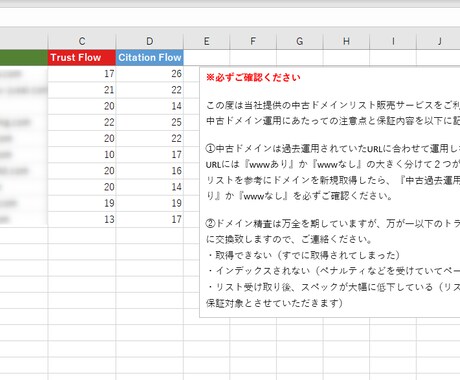The image size is (460, 380).
Task: Select Citation Flow cell with value 25
Action: coord(150,122)
